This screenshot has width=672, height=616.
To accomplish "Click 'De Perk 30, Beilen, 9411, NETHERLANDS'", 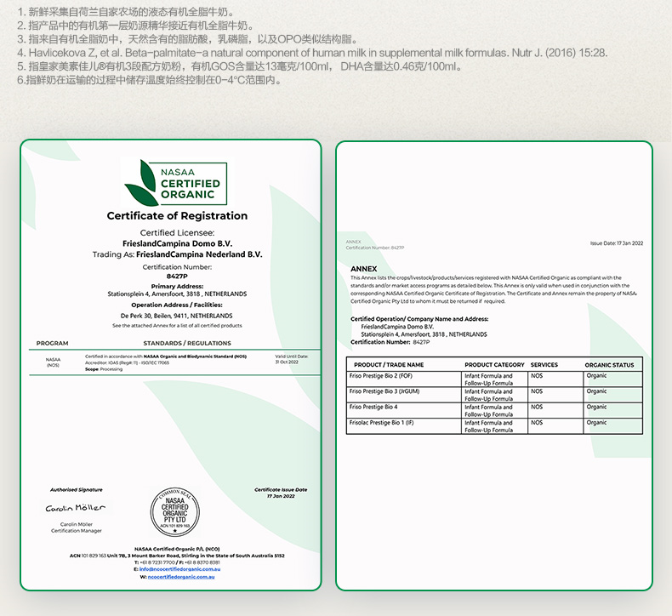I will 177,316.
